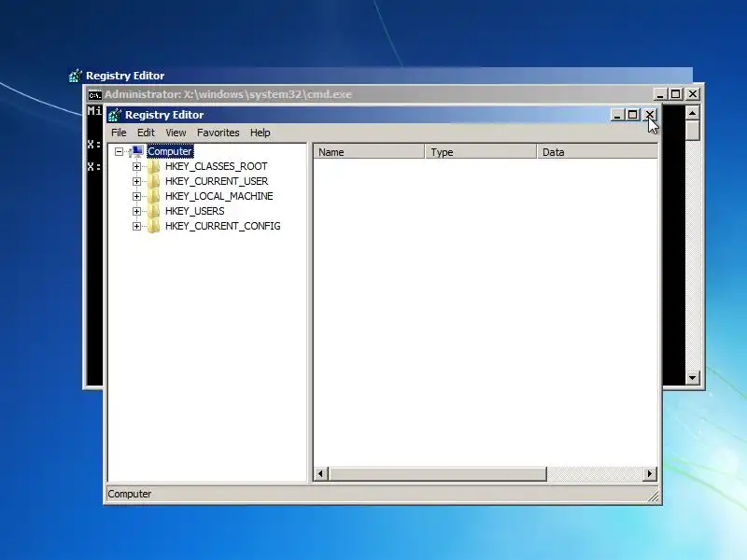This screenshot has height=560, width=747.
Task: Click the cmd.exe vertical scrollbar thumb
Action: pyautogui.click(x=692, y=130)
